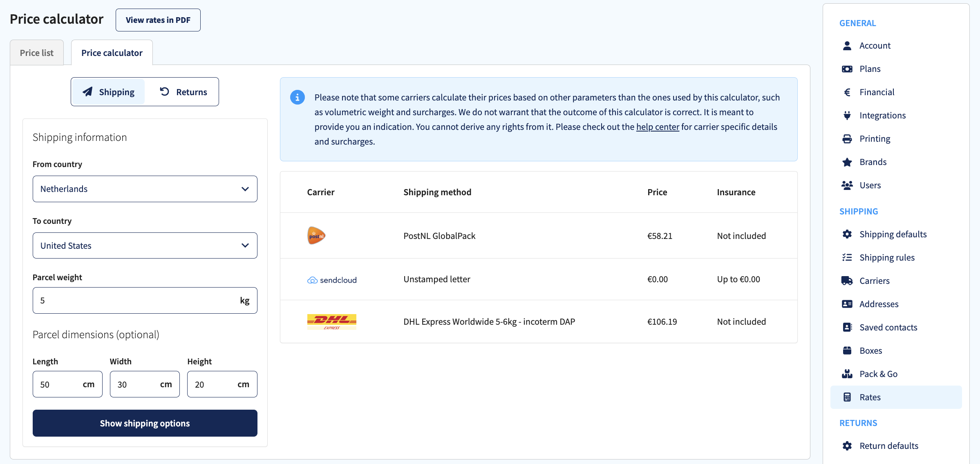Image resolution: width=980 pixels, height=464 pixels.
Task: Click the Rates calculator icon
Action: tap(847, 397)
